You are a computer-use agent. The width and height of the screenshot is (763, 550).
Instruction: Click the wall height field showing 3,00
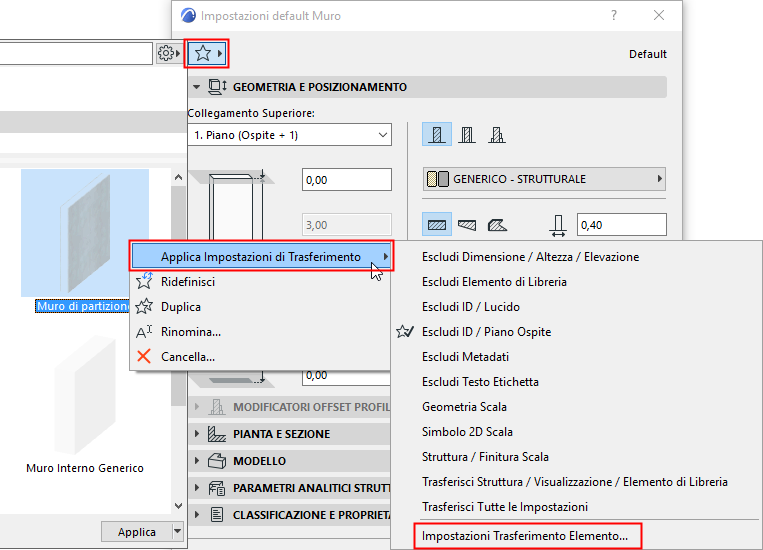[346, 225]
